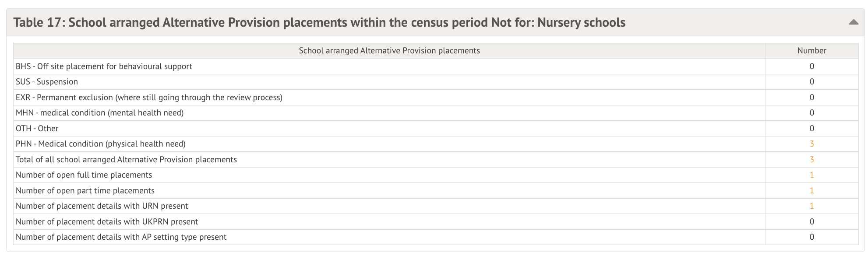Collapse the Table 17 panel arrow

coord(853,22)
